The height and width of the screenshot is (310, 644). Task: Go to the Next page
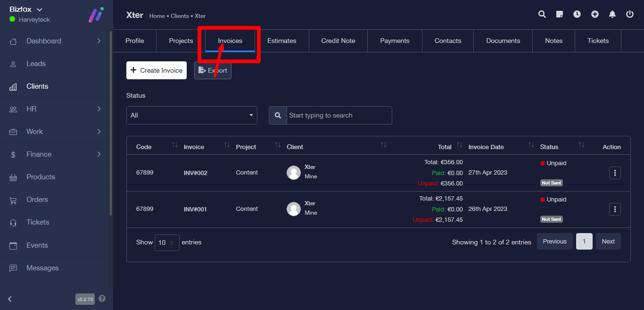click(608, 241)
